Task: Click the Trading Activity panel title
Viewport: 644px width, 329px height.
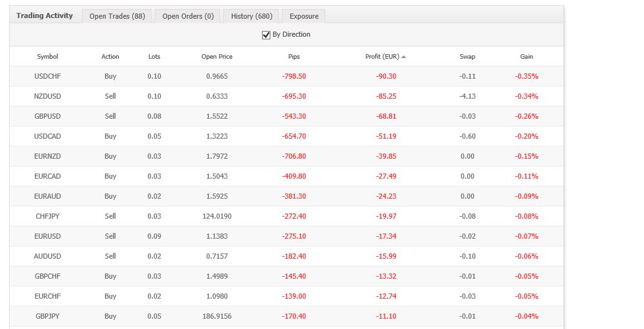Action: tap(45, 15)
